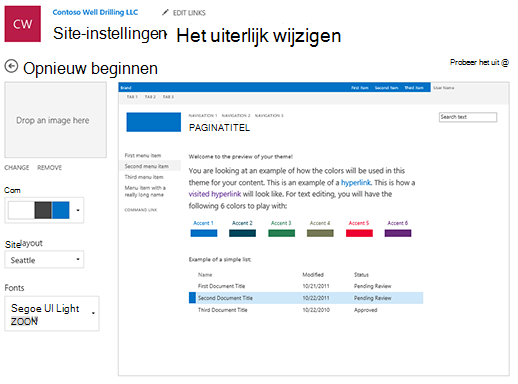Click the visited hyperlink in preview text
518x384 pixels.
tap(215, 194)
